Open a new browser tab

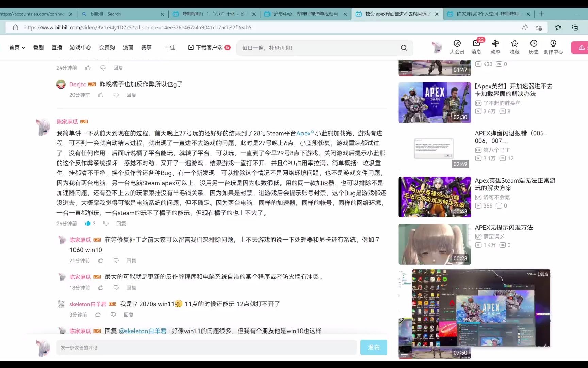point(541,14)
